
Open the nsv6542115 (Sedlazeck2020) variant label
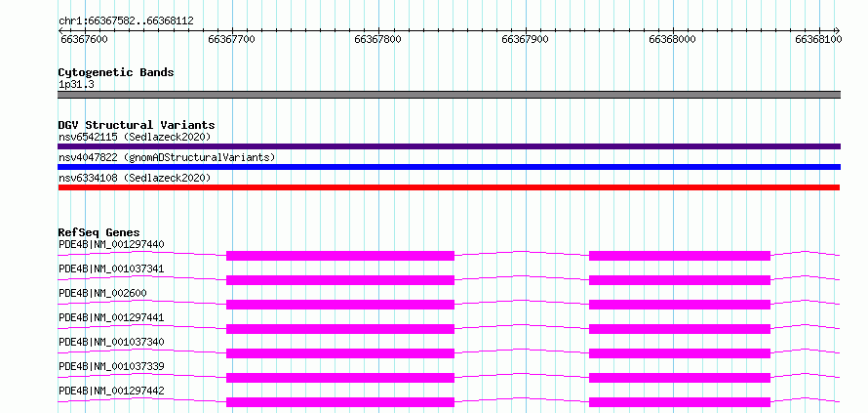[135, 137]
